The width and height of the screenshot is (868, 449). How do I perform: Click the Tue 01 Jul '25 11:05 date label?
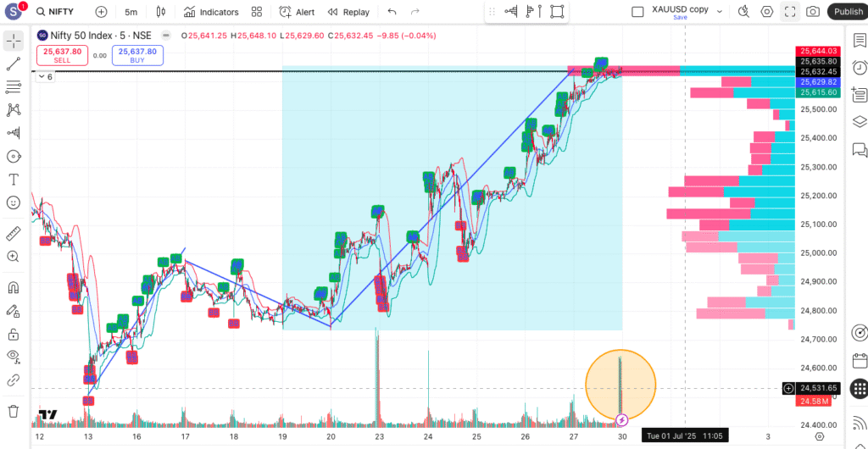tap(685, 435)
